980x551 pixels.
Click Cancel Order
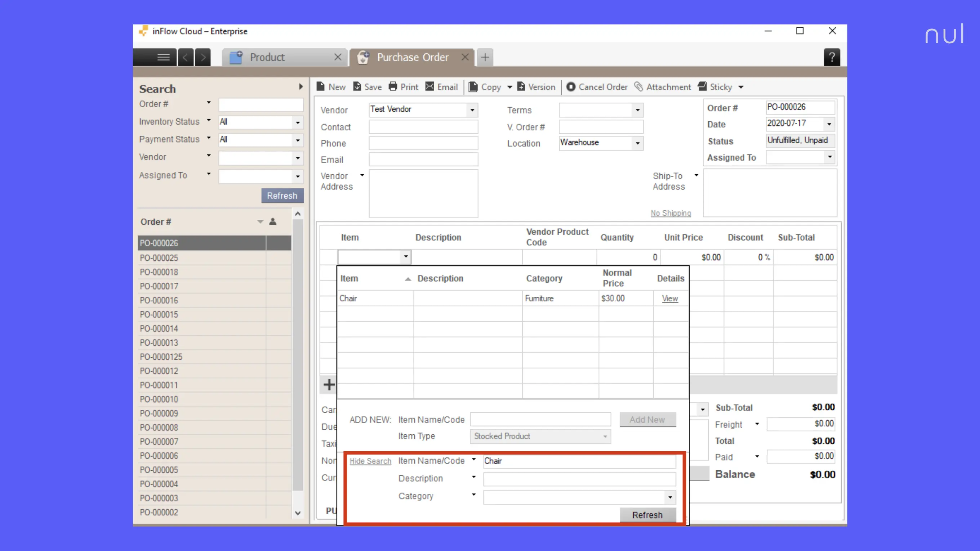coord(597,87)
